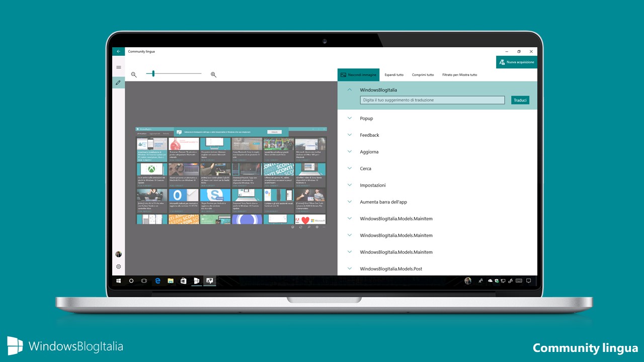Go back using the arrow in title bar
Image resolution: width=644 pixels, height=362 pixels.
coord(118,51)
